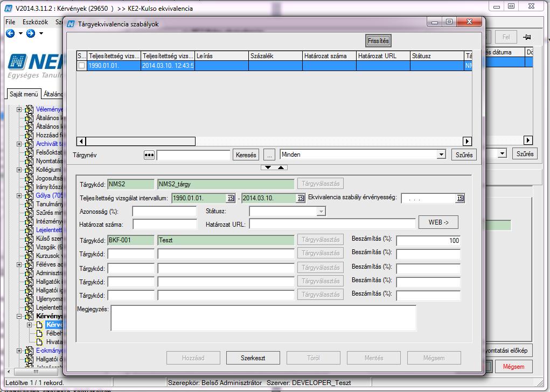Click the document icon of Félbeh item
550x392 pixels.
[39, 333]
